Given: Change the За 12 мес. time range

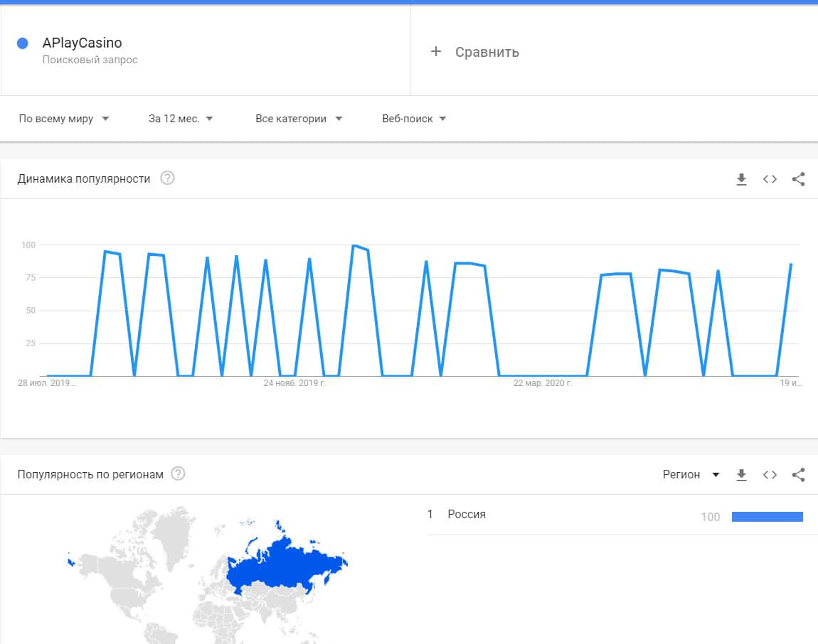Looking at the screenshot, I should coord(181,119).
